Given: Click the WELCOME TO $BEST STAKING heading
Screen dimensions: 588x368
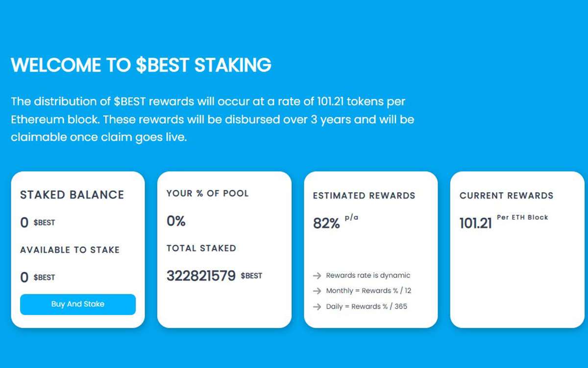Looking at the screenshot, I should click(141, 65).
